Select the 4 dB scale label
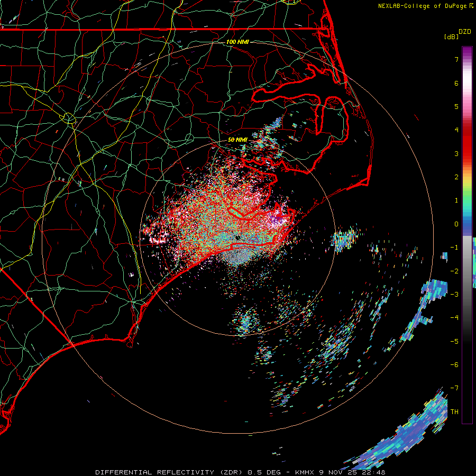Screen dimensions: 476x476 [456, 130]
